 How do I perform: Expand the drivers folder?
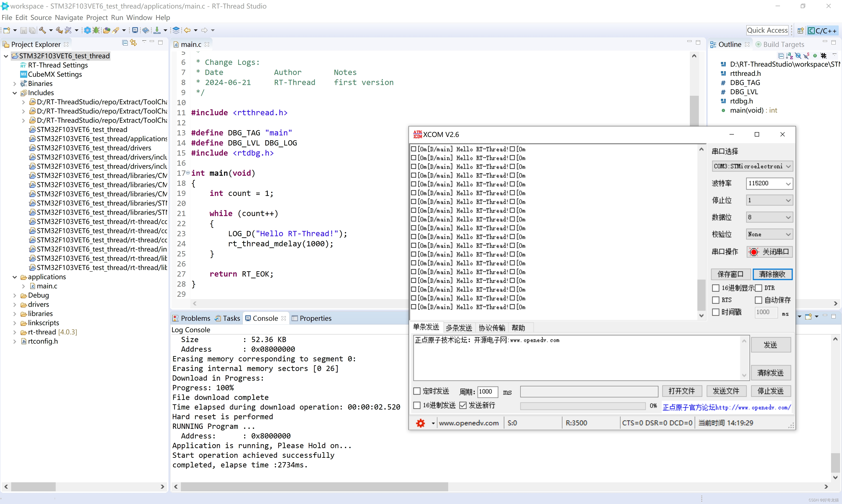[15, 305]
